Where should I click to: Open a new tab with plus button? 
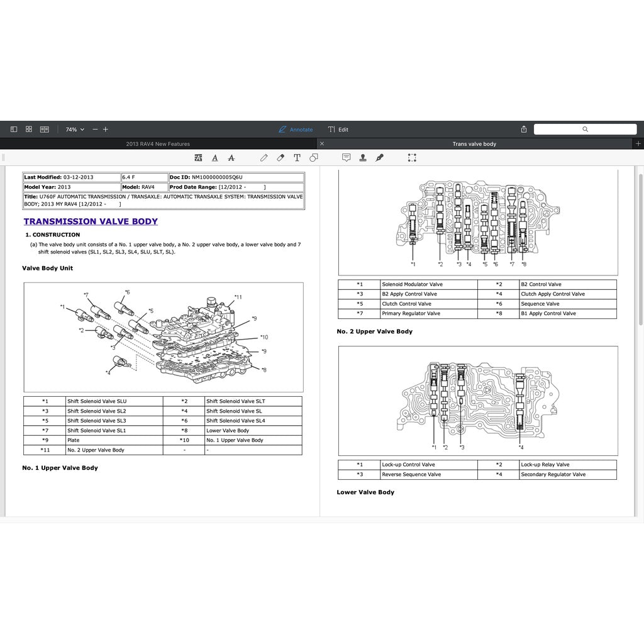pyautogui.click(x=638, y=144)
